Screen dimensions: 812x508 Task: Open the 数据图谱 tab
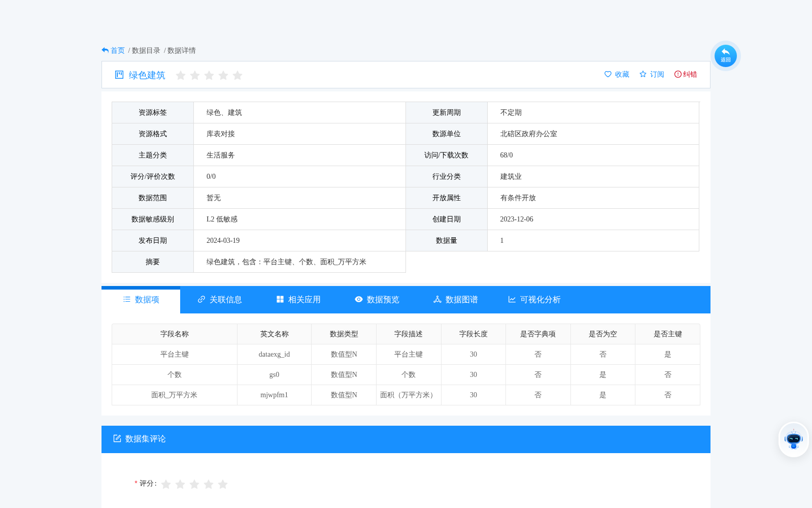pyautogui.click(x=455, y=300)
